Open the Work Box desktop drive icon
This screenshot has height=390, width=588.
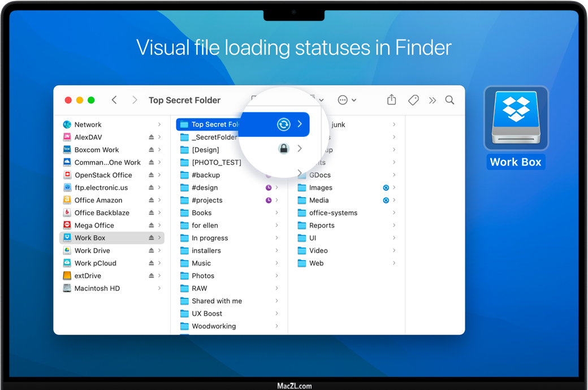(516, 118)
